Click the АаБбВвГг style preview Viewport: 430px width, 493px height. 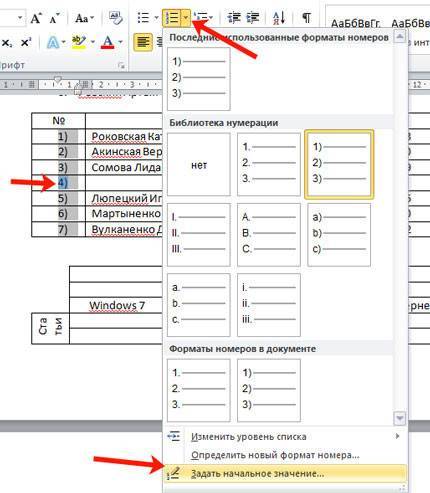click(355, 23)
